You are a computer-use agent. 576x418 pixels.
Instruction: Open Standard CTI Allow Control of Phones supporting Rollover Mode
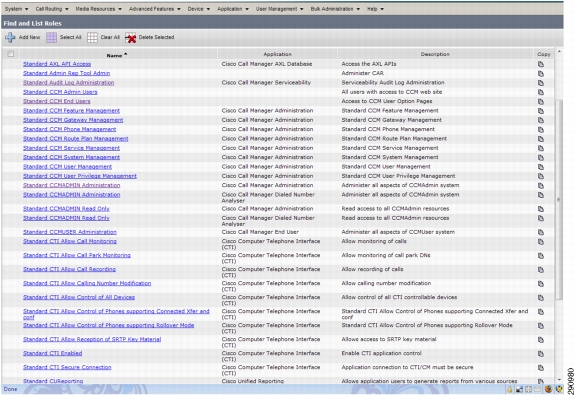[108, 325]
